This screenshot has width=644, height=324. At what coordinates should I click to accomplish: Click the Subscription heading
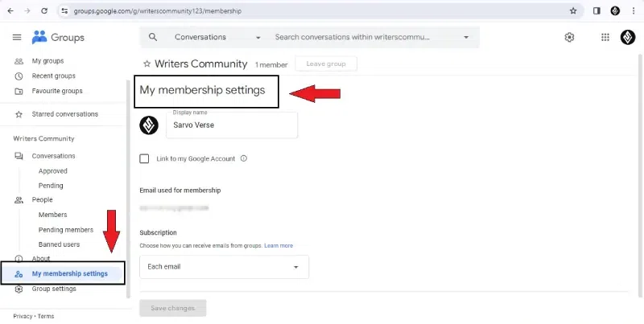(x=158, y=232)
